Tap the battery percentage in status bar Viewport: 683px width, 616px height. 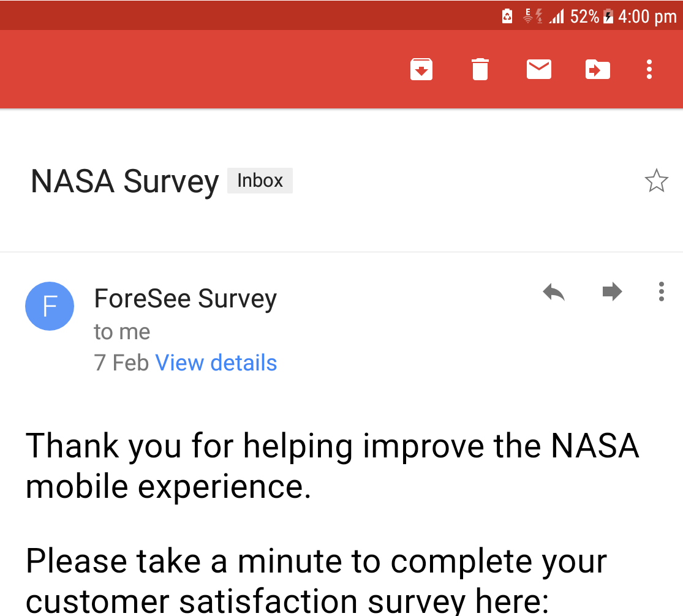pyautogui.click(x=584, y=17)
